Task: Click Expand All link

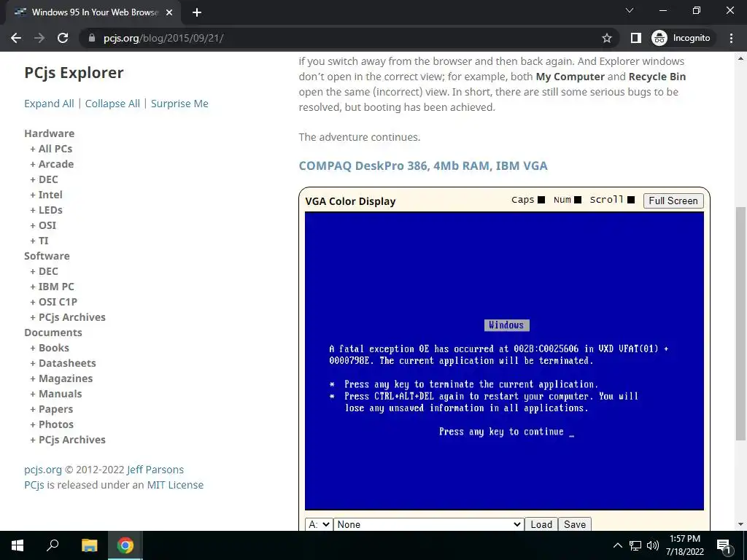Action: pos(49,104)
